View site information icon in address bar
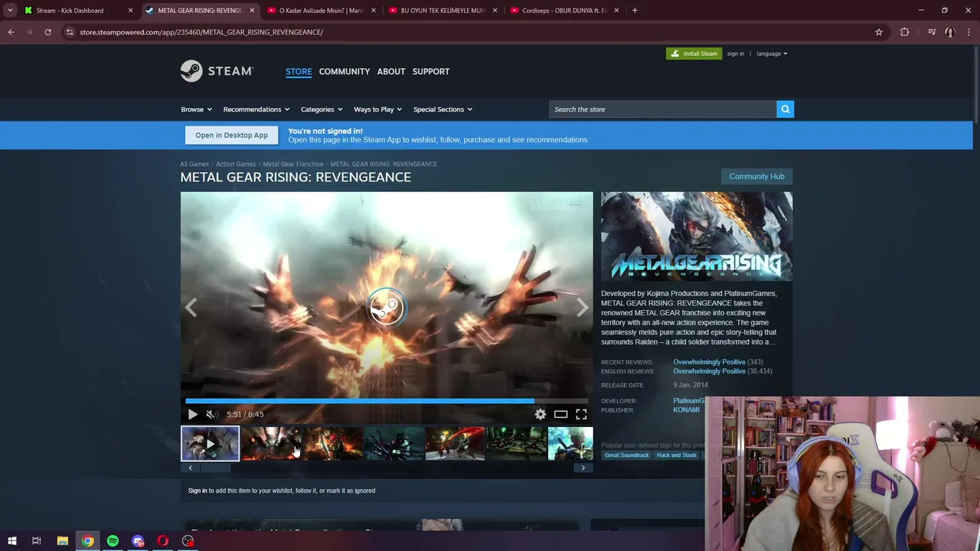The height and width of the screenshot is (551, 980). coord(70,32)
